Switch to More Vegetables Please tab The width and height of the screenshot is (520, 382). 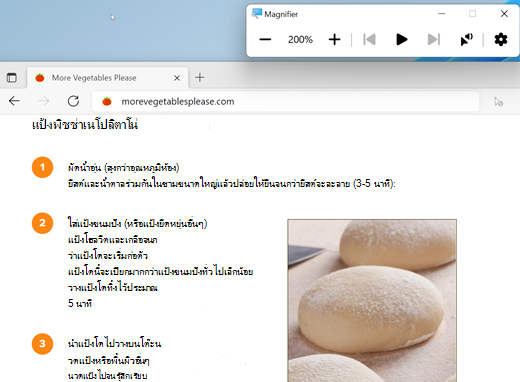(x=107, y=78)
